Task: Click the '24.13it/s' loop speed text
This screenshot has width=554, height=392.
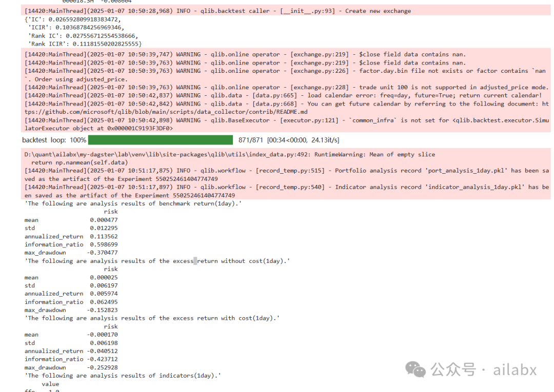Action: [x=324, y=140]
